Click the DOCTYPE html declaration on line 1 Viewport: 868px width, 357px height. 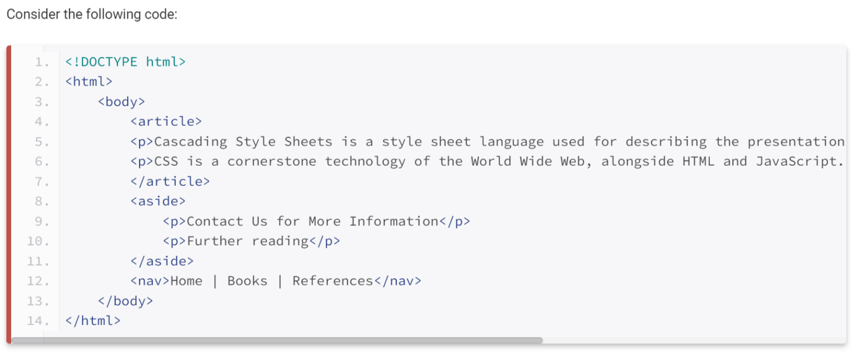coord(125,62)
